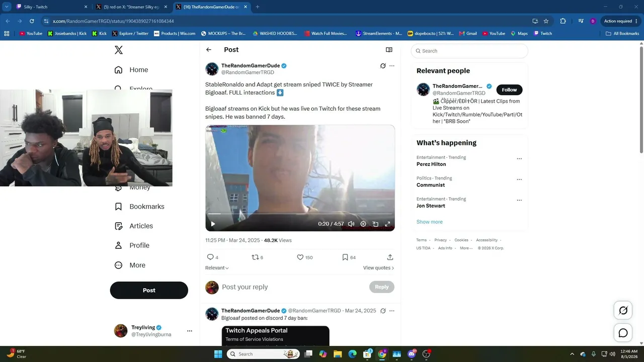644x362 pixels.
Task: Open the Gmail bookmark
Action: pos(468,34)
